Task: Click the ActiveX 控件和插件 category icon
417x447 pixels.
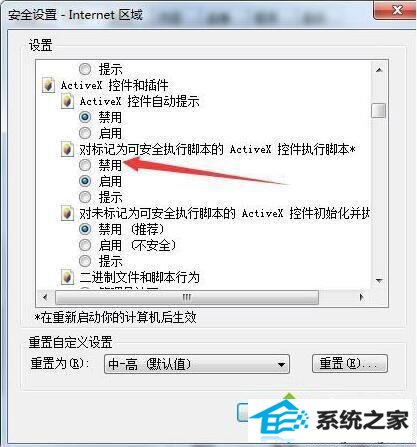Action: (x=48, y=86)
